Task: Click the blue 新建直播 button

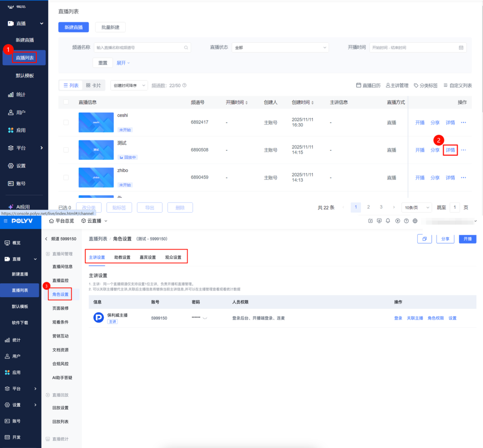Action: point(74,27)
